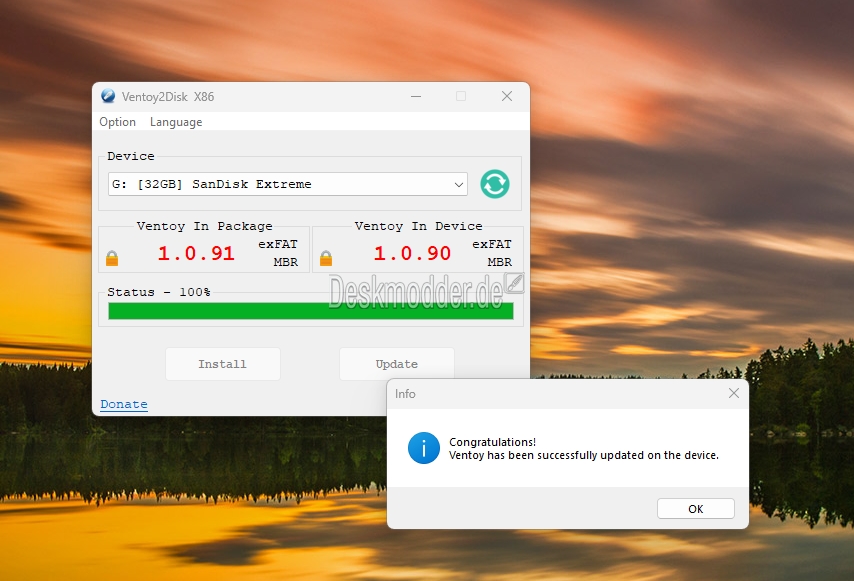The width and height of the screenshot is (854, 581).
Task: Close the Ventoy2Disk window
Action: click(x=507, y=96)
